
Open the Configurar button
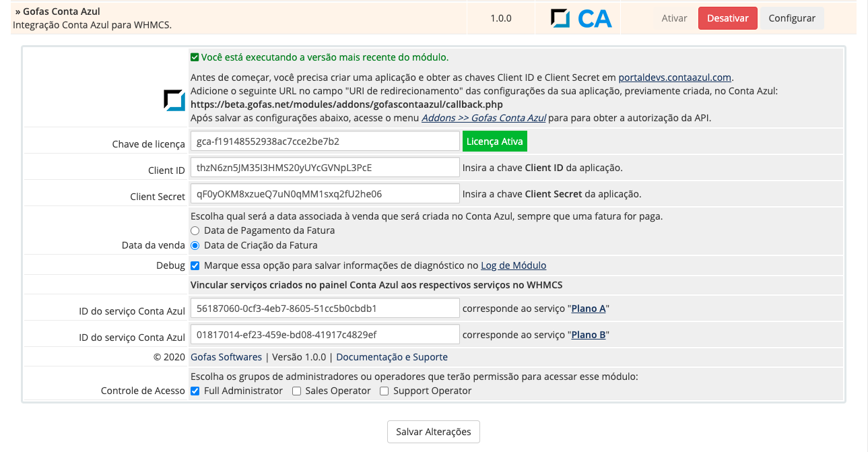(x=792, y=18)
